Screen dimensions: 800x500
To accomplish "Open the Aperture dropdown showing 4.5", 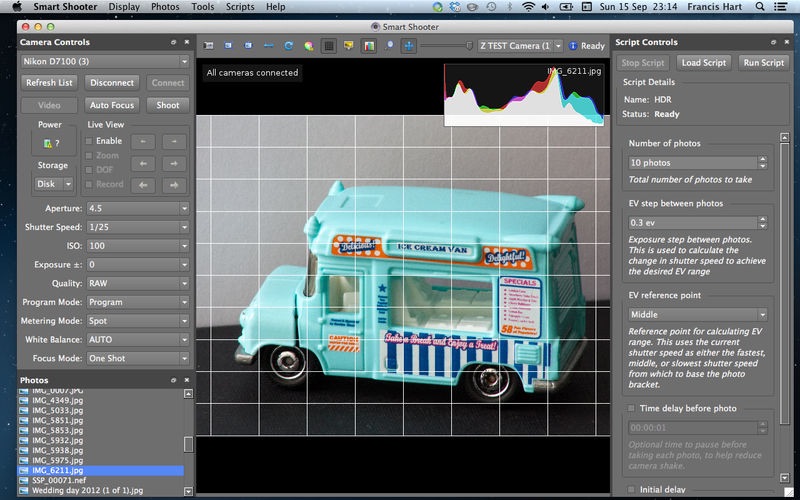I will [138, 208].
